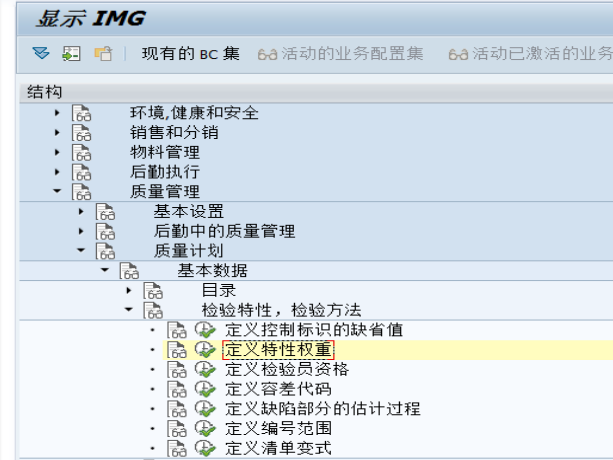Screen dimensions: 613x460
Task: Open documentation icon for 定义清单变式
Action: [177, 448]
